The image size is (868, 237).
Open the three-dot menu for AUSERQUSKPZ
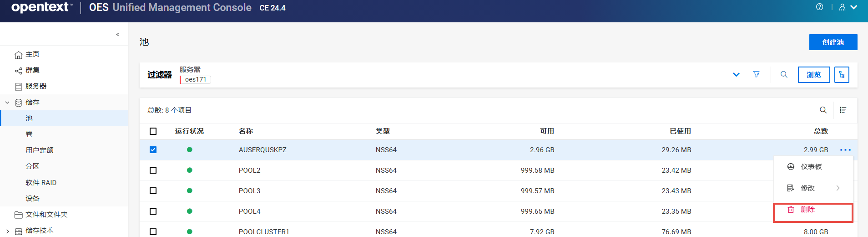point(845,150)
